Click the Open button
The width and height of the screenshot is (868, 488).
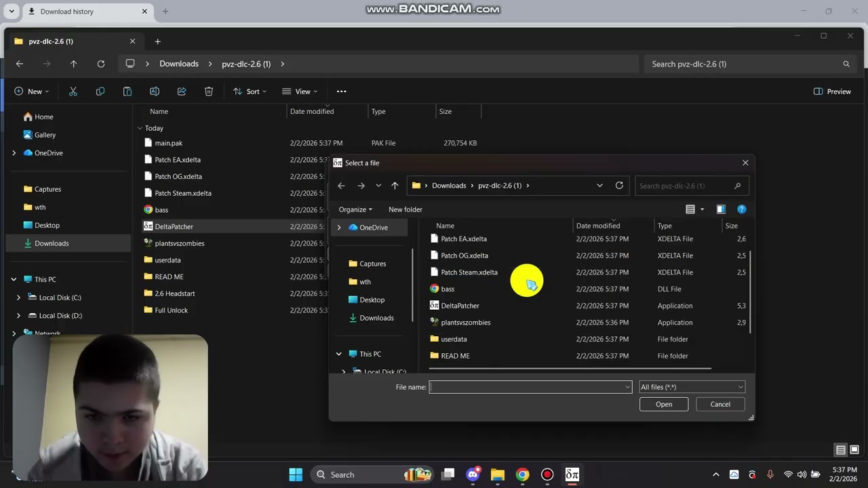pos(664,404)
